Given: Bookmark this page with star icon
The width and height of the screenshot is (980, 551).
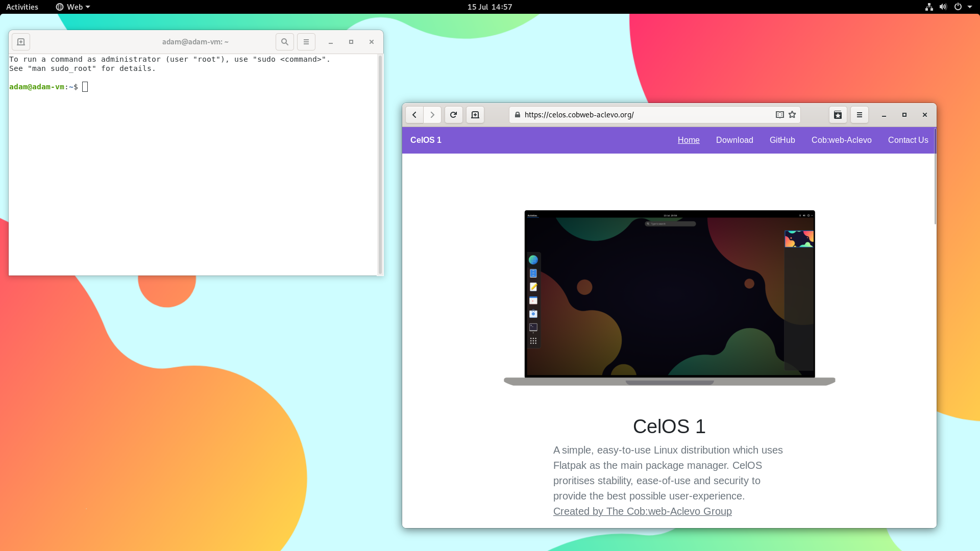Looking at the screenshot, I should [792, 115].
